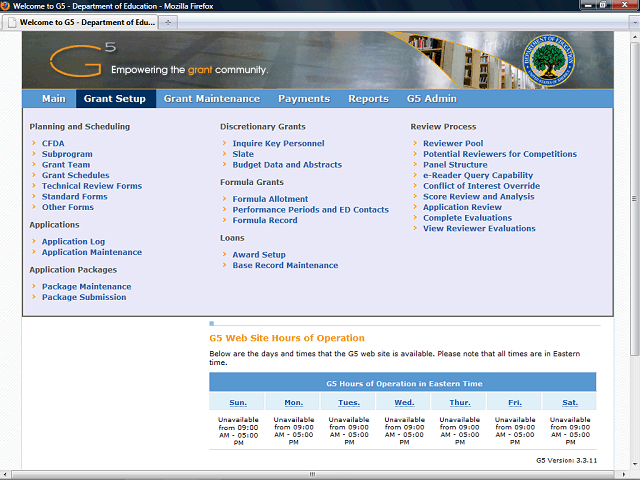Expand the Reports menu

[x=368, y=99]
